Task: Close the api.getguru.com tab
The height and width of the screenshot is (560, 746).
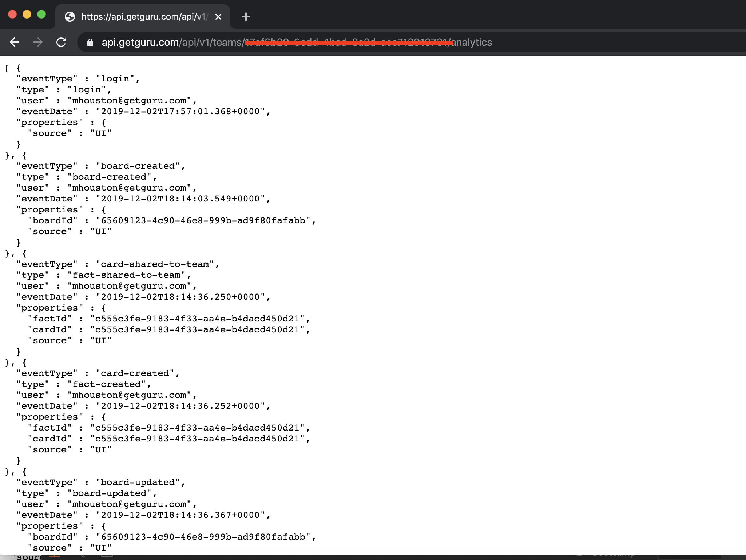Action: tap(218, 17)
